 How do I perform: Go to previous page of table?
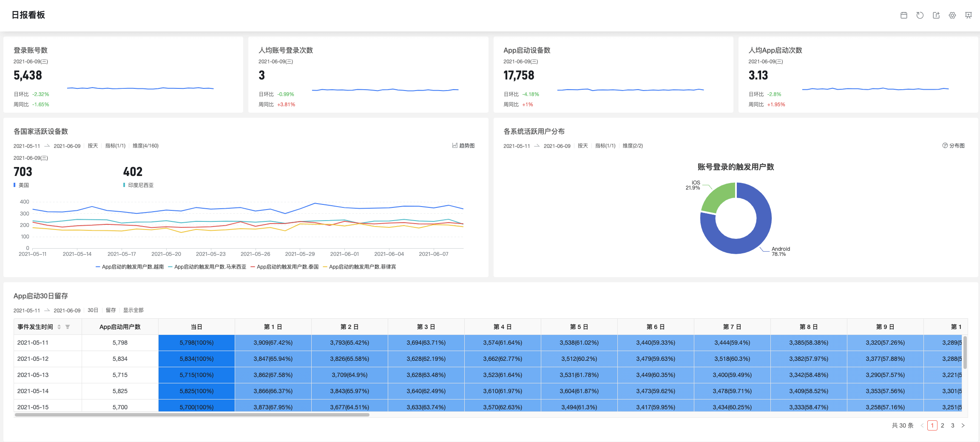[x=922, y=425]
